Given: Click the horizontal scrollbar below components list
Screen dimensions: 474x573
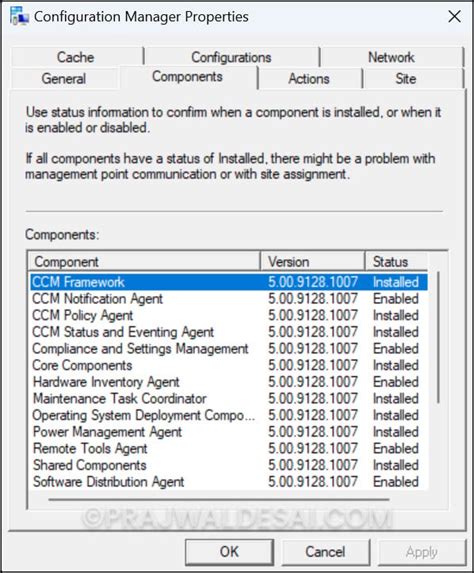Looking at the screenshot, I should point(219,499).
